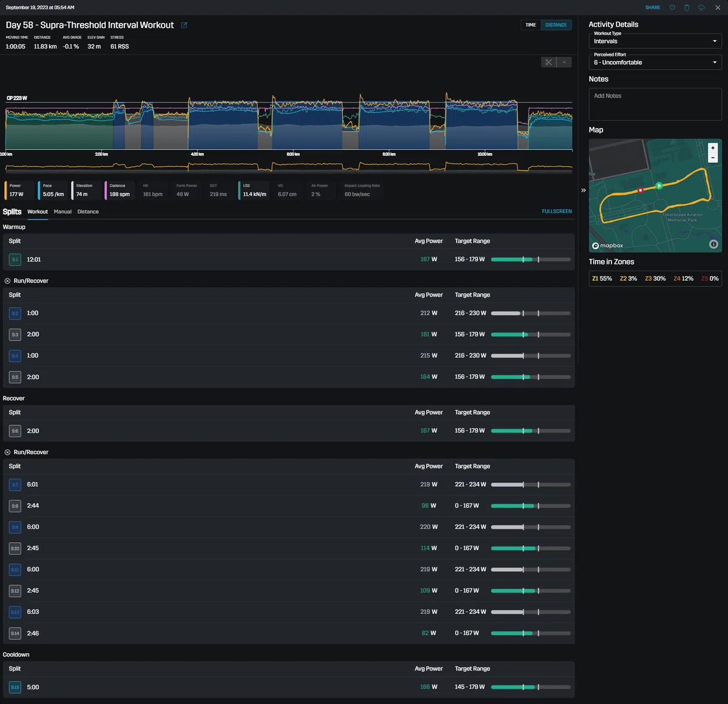
Task: Select the S7 split badge
Action: coord(15,484)
